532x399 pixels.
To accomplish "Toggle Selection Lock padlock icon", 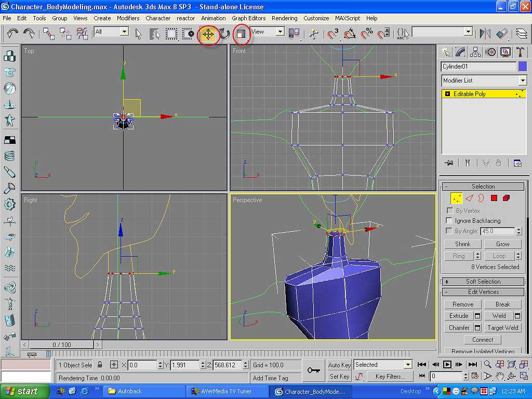I will click(x=100, y=365).
